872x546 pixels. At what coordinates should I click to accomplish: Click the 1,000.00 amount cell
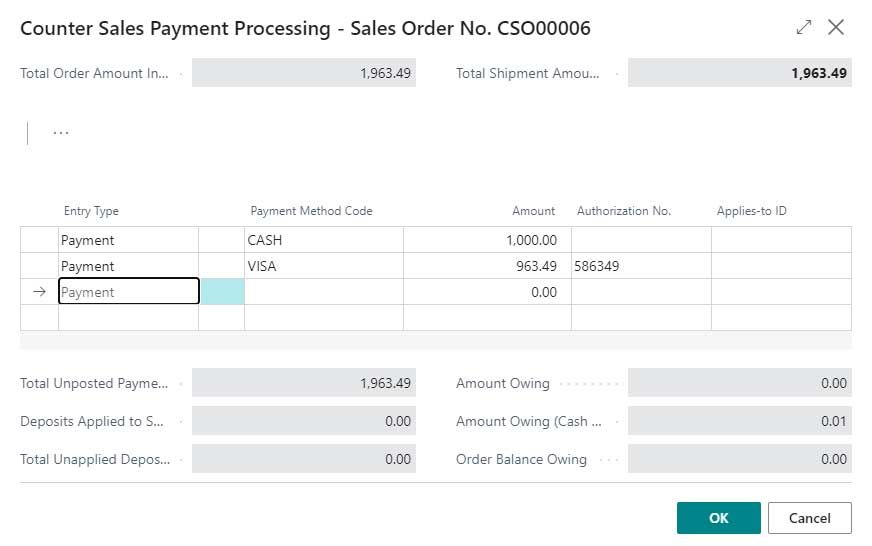tap(487, 240)
